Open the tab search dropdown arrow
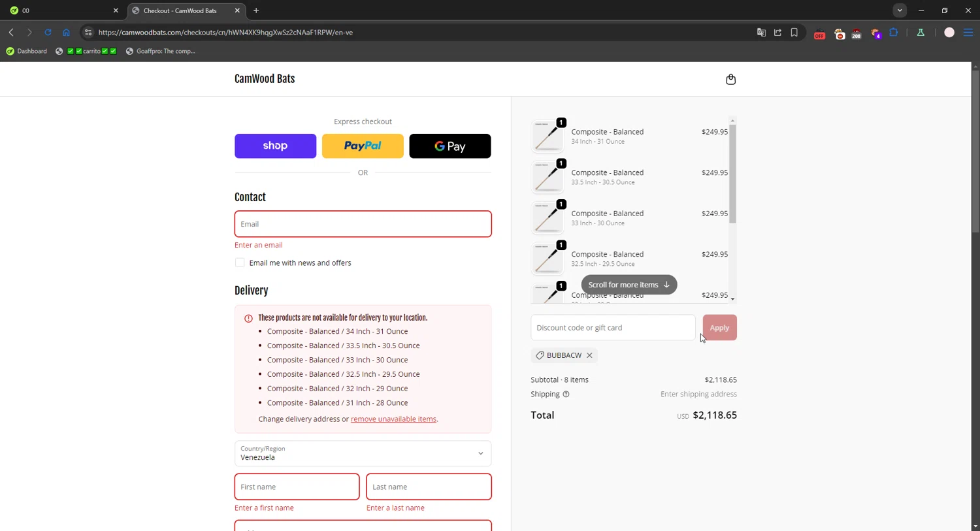The height and width of the screenshot is (531, 980). pos(900,10)
